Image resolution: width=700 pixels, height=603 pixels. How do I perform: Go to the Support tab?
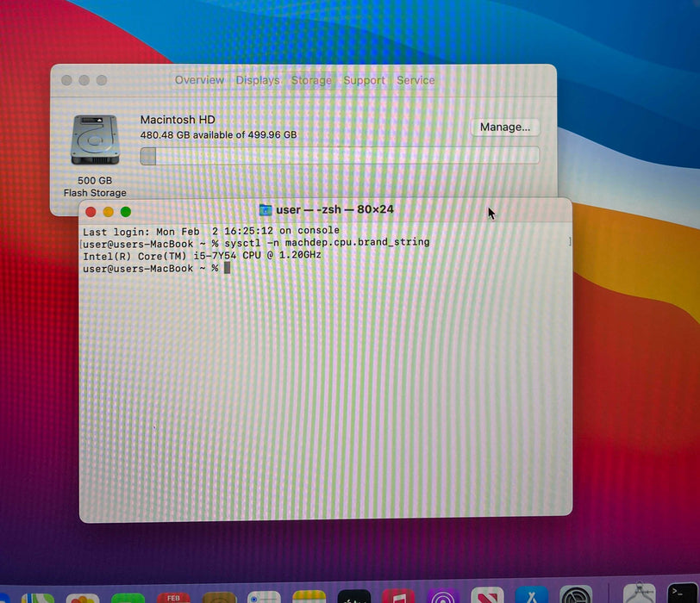click(x=364, y=80)
